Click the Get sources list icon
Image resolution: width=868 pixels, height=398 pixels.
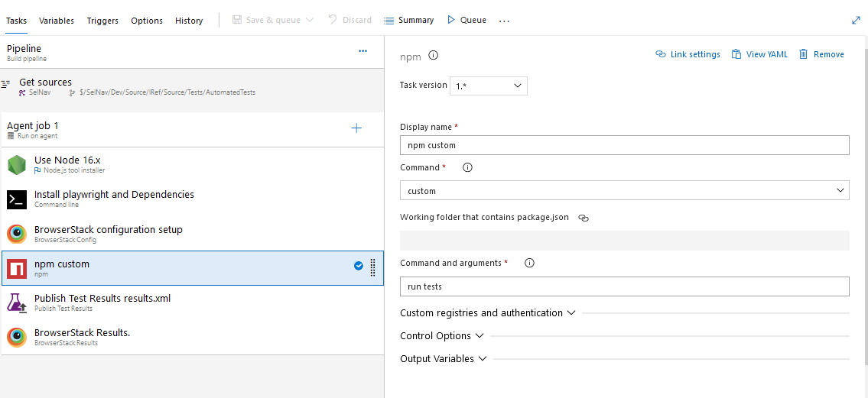5,84
